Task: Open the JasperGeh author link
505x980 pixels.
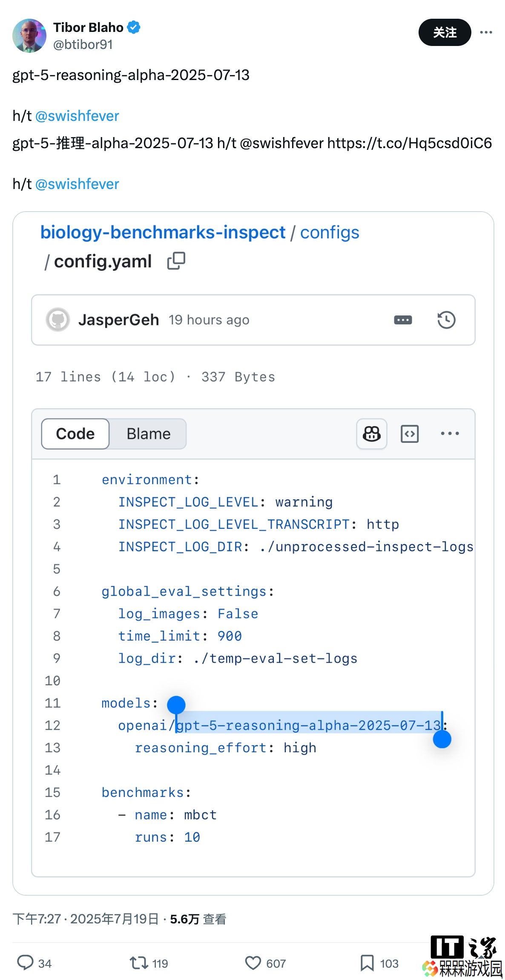Action: (118, 320)
